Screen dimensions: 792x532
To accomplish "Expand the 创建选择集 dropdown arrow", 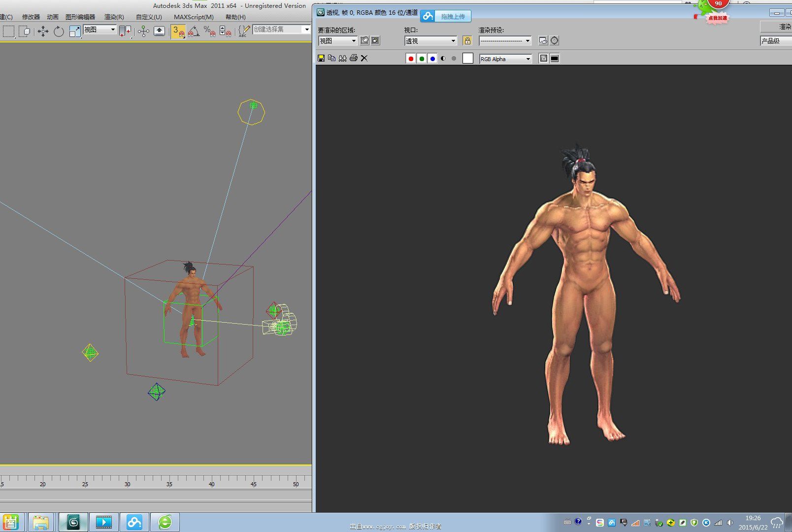I will pos(306,30).
